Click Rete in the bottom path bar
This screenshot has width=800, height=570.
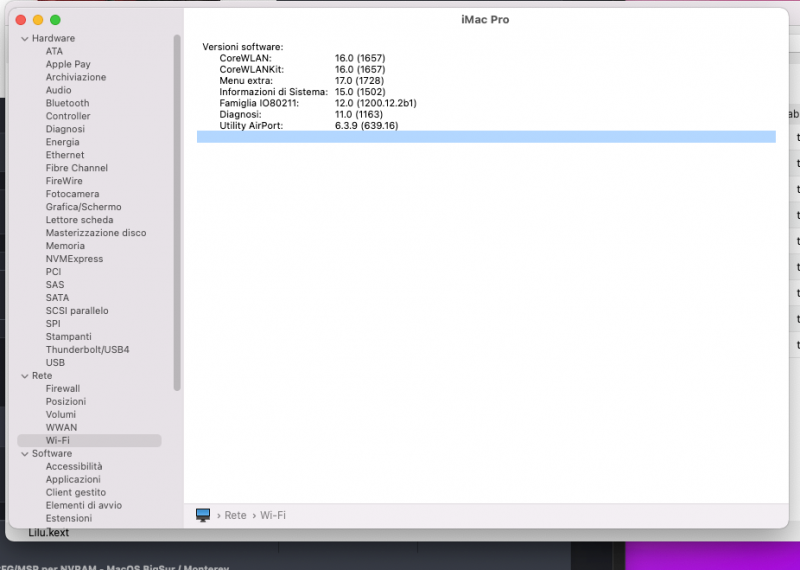[235, 515]
